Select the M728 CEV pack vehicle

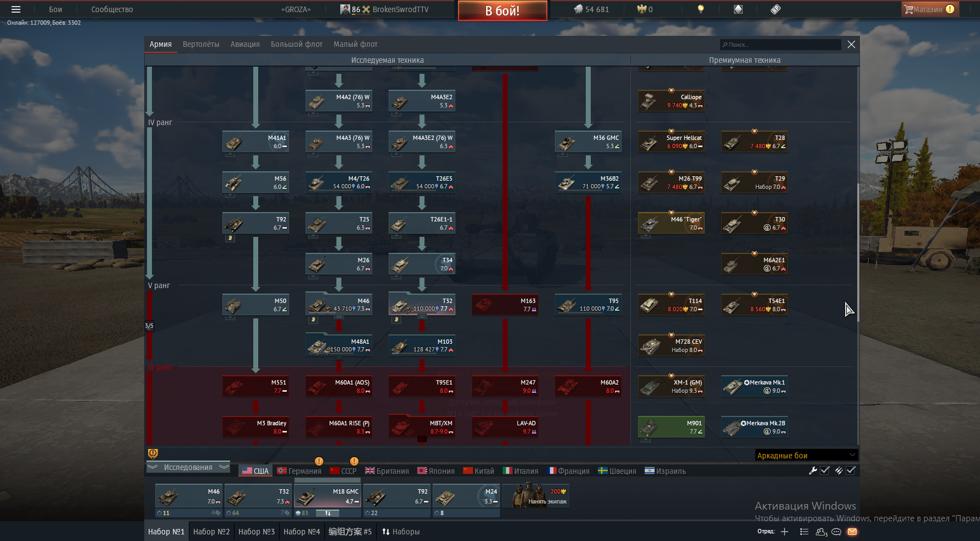point(671,345)
